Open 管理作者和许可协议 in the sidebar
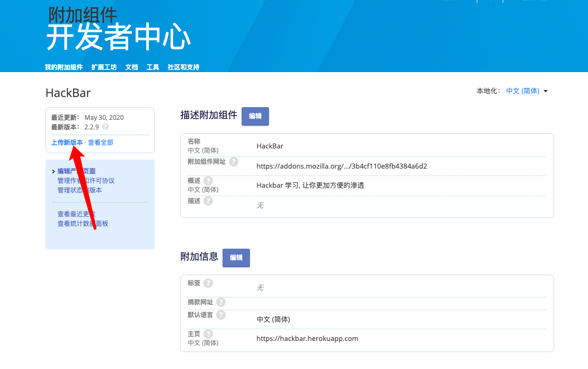588x369 pixels. [86, 181]
